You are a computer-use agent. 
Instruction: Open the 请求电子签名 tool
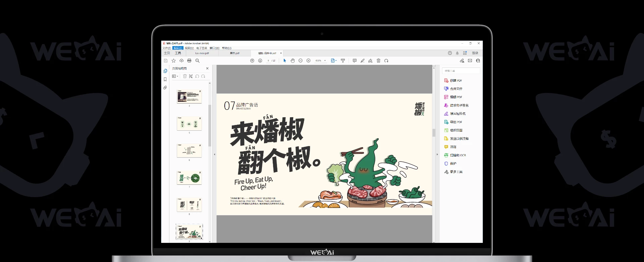(x=456, y=105)
